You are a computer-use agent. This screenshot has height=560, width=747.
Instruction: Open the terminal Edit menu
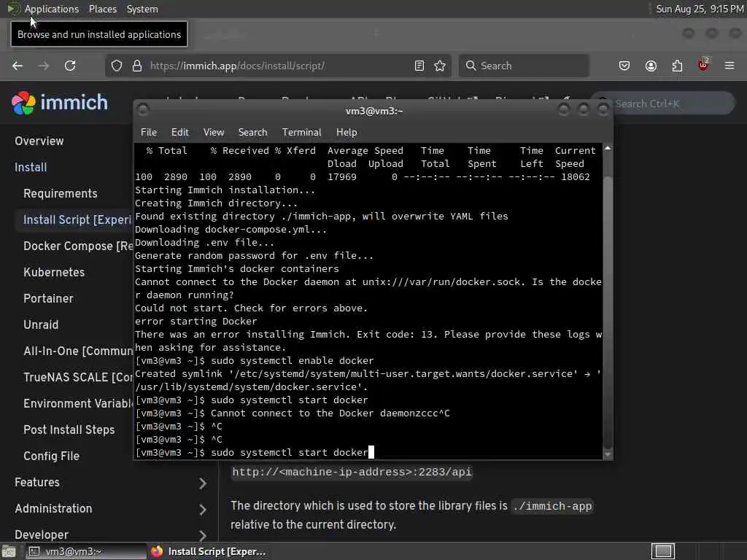180,133
